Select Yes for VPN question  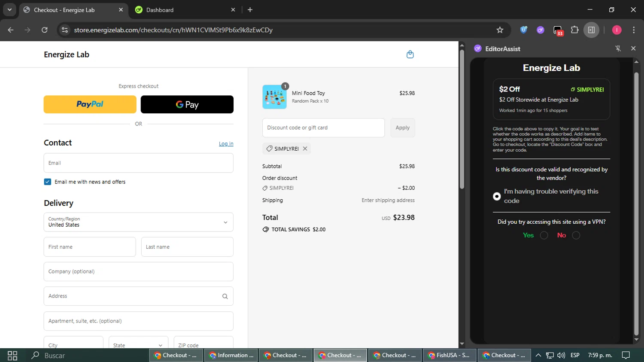click(x=544, y=235)
